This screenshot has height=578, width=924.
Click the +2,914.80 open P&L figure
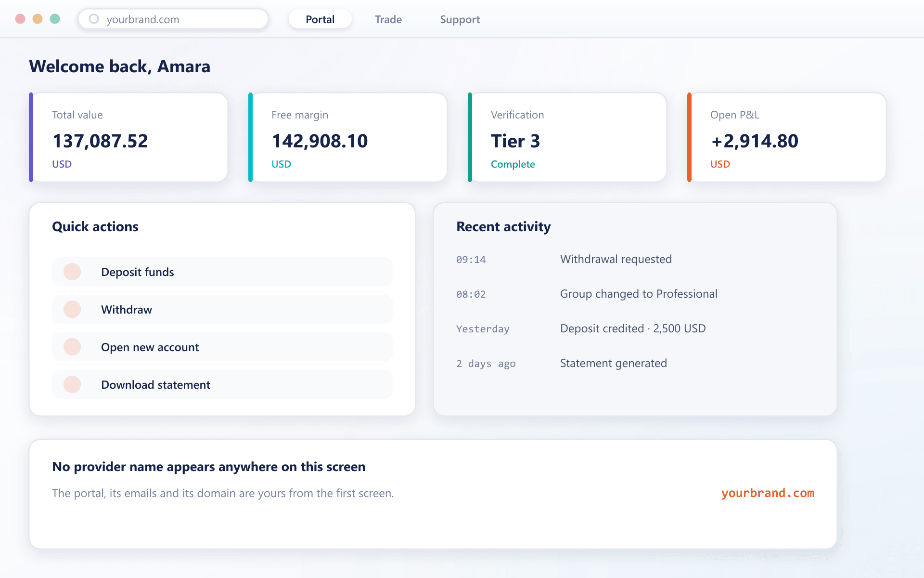click(x=755, y=141)
